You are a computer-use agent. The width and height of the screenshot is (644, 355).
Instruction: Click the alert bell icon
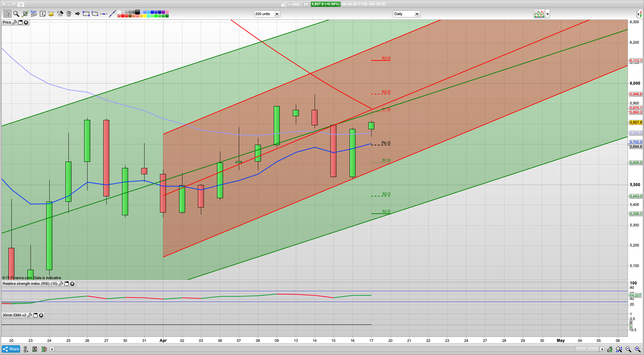click(51, 14)
